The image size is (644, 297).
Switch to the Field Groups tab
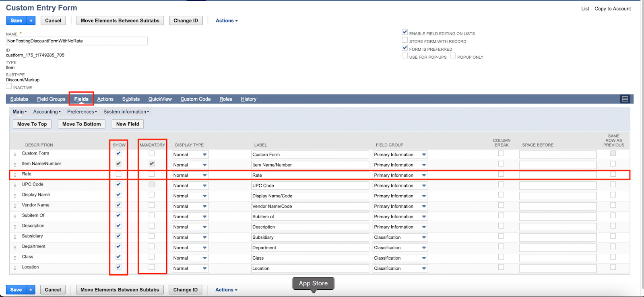tap(51, 99)
